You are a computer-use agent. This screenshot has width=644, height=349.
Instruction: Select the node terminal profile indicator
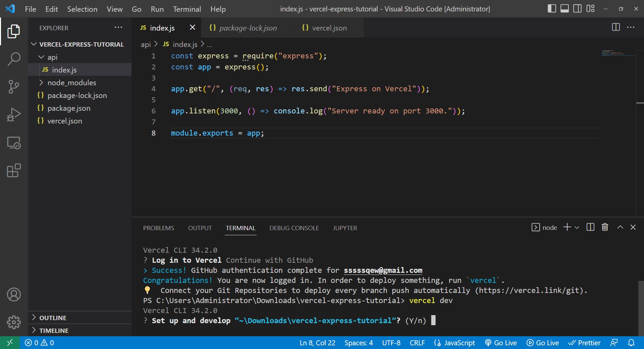tap(544, 228)
